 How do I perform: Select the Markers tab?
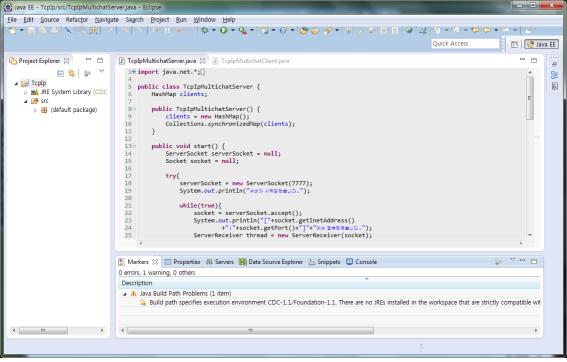point(138,261)
